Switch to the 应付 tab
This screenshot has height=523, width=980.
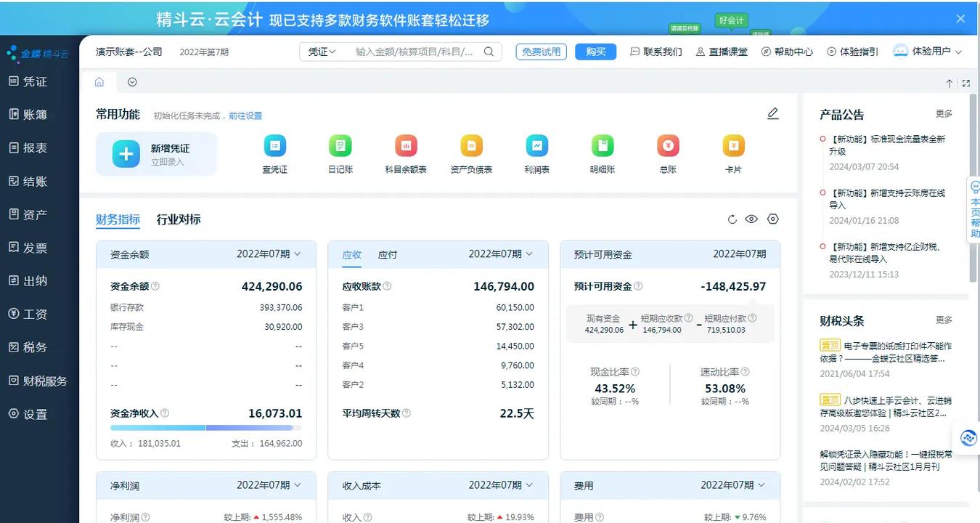[x=388, y=255]
